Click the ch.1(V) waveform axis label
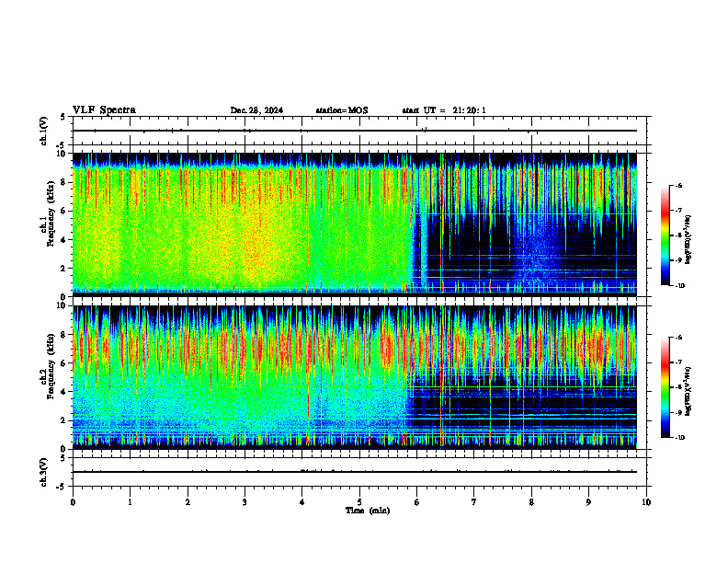The height and width of the screenshot is (563, 728). [43, 131]
